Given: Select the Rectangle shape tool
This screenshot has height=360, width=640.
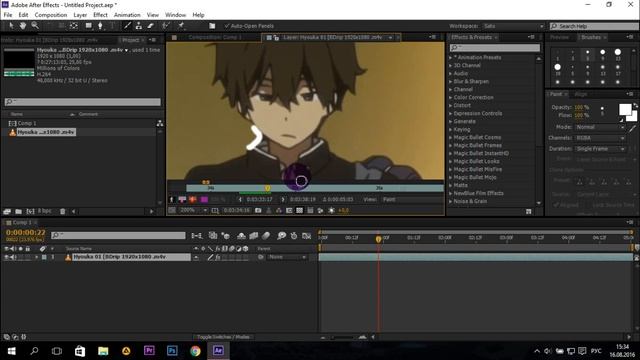Looking at the screenshot, I should coord(88,26).
